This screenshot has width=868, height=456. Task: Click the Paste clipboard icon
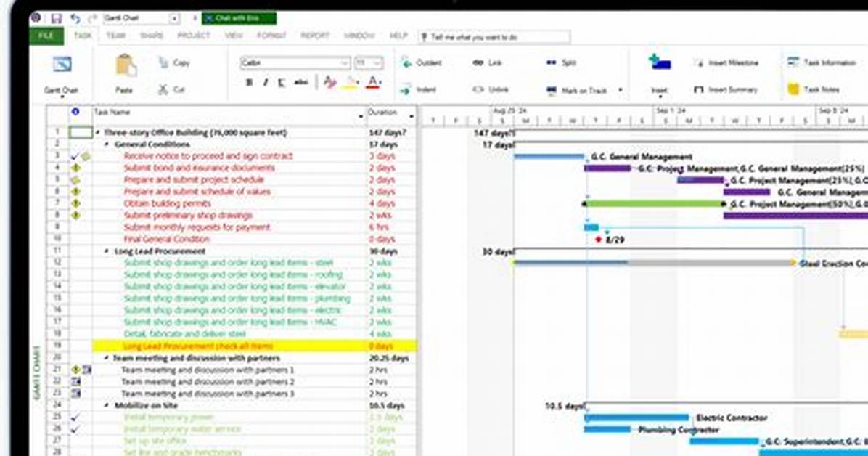(125, 67)
